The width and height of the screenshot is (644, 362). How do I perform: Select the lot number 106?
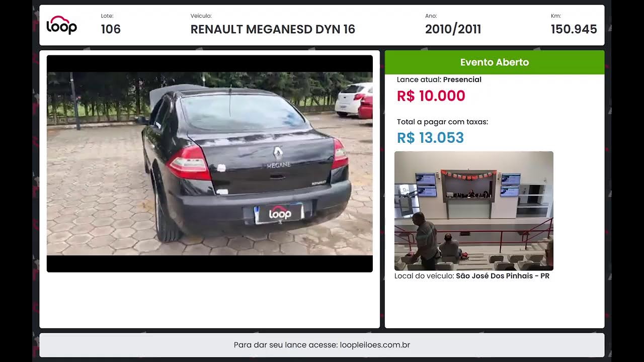(x=111, y=29)
